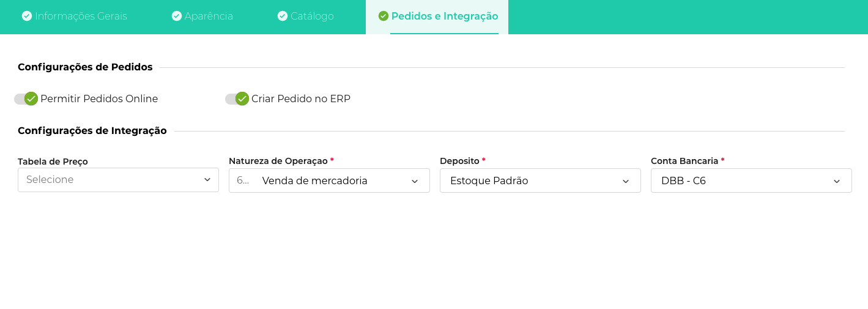Open the Tabela de Preço dropdown
Screen dimensions: 868x309
pos(118,180)
